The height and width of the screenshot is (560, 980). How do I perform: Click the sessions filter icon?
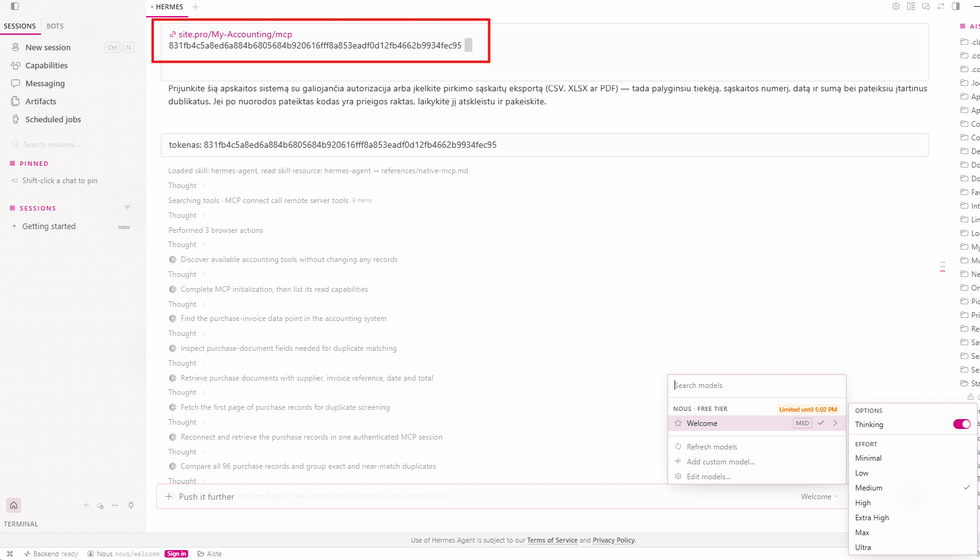pos(127,208)
